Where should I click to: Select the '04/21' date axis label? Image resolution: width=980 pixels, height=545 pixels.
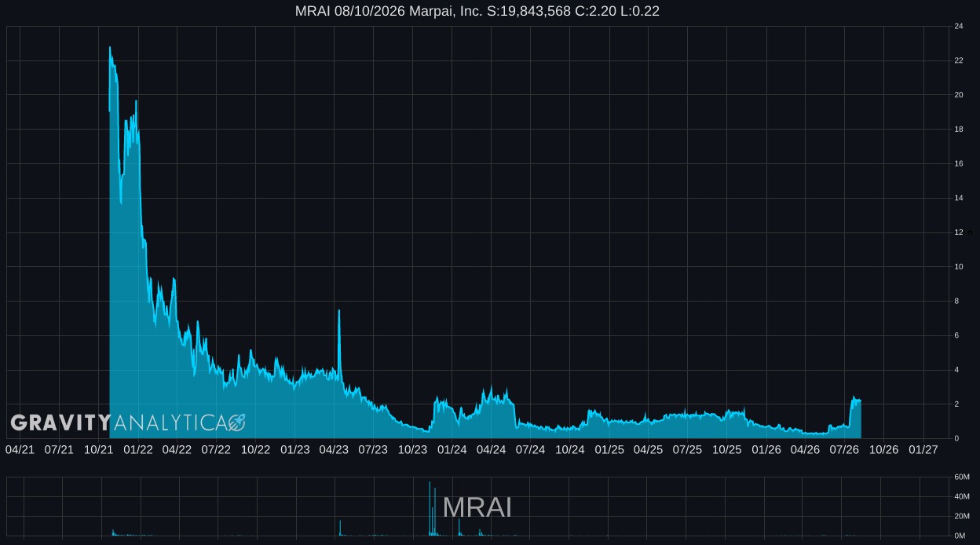point(20,449)
